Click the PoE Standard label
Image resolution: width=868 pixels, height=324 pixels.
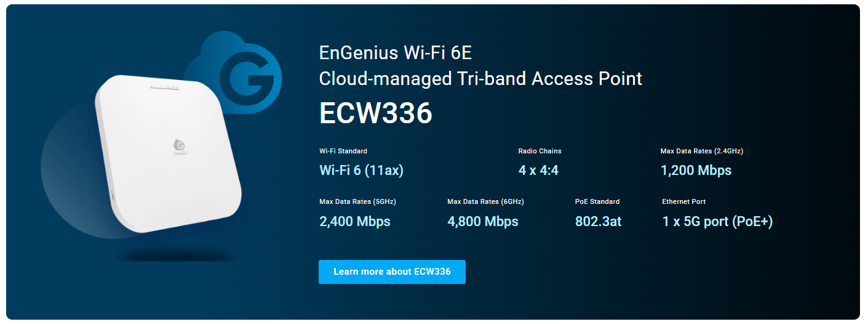597,201
